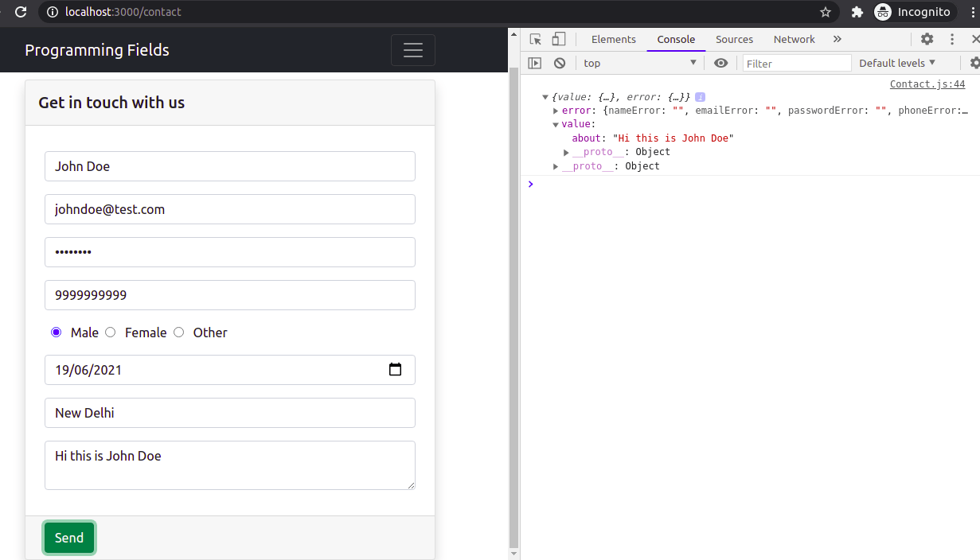Open the customize DevTools three-dot menu
Screen dimensions: 980x560
[x=951, y=39]
